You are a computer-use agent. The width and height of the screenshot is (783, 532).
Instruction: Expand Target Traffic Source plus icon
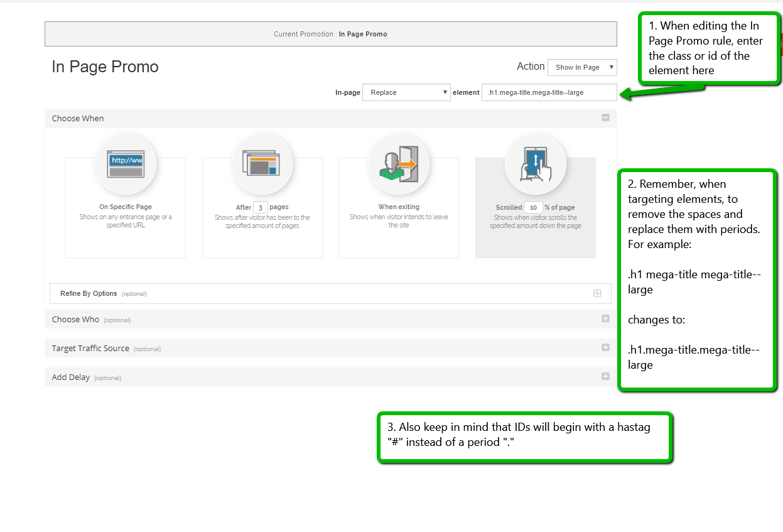(605, 348)
